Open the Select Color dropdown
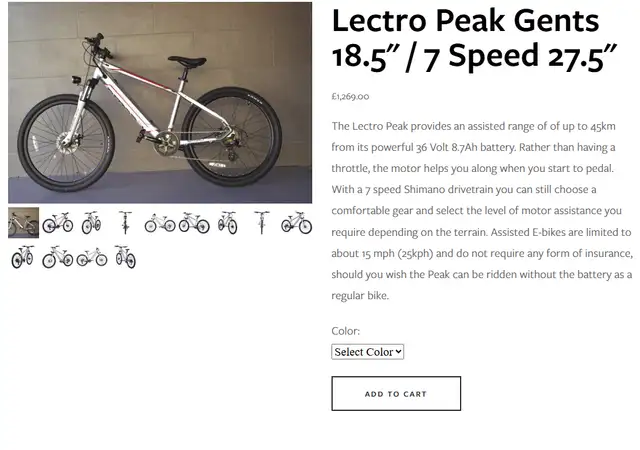 pos(367,352)
